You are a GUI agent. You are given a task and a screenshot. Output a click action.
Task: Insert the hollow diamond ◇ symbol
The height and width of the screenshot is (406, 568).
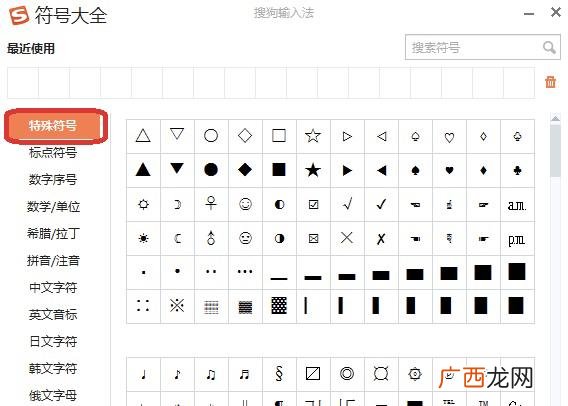point(245,136)
